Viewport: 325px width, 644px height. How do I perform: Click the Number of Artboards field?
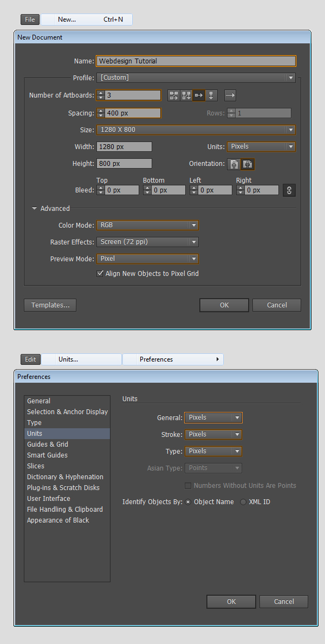(133, 95)
